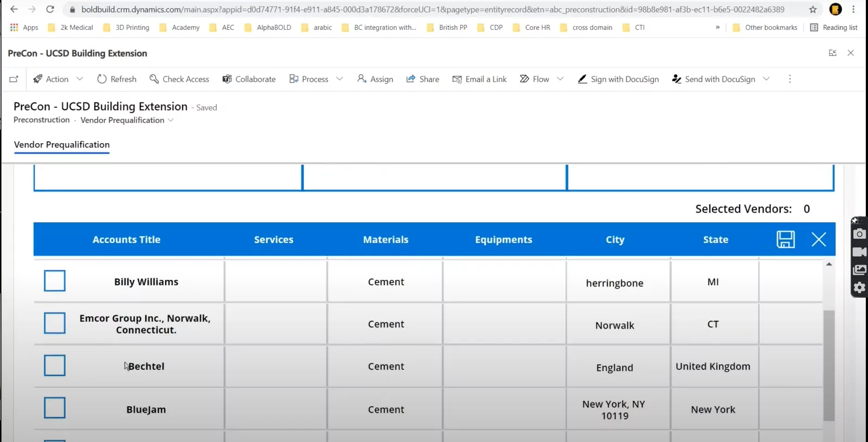Viewport: 868px width, 442px height.
Task: Click Send with DocuSign
Action: click(713, 79)
